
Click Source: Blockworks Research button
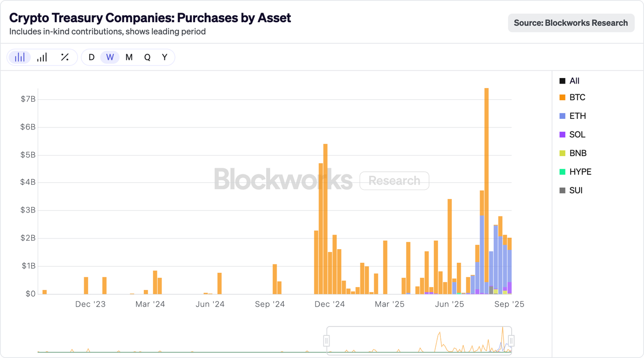click(x=571, y=23)
